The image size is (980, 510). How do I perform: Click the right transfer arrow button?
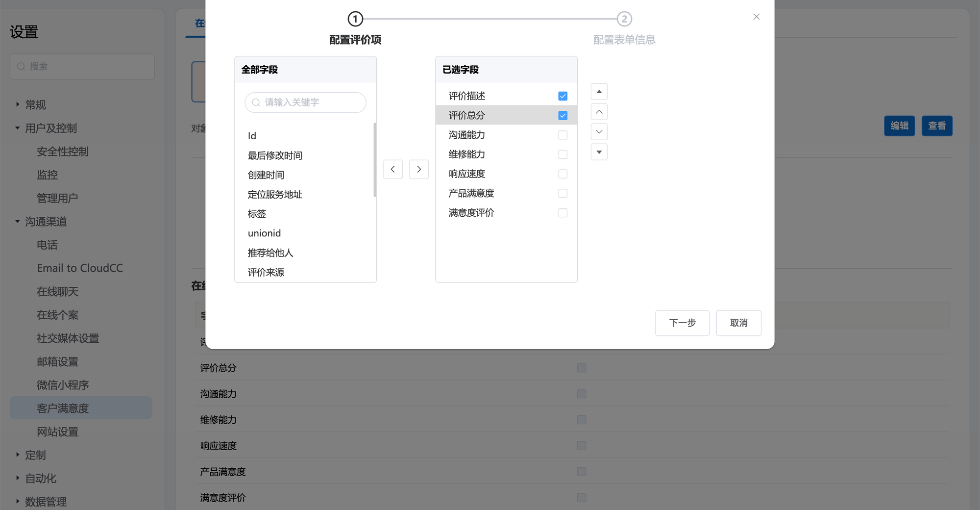[419, 169]
